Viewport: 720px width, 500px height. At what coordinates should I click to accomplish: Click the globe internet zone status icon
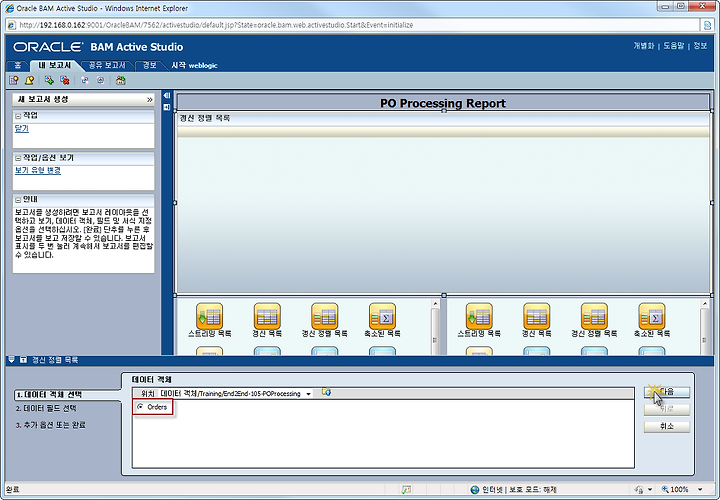(475, 489)
